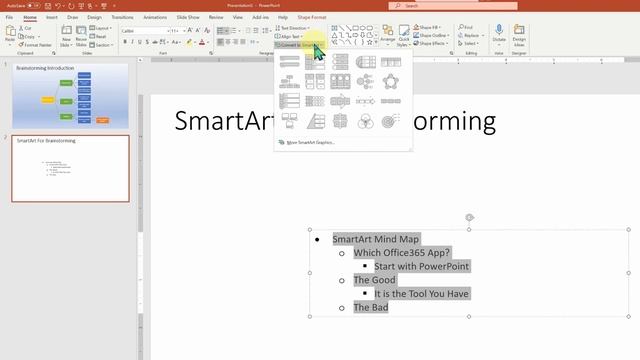Reset the slide layout

(x=98, y=36)
